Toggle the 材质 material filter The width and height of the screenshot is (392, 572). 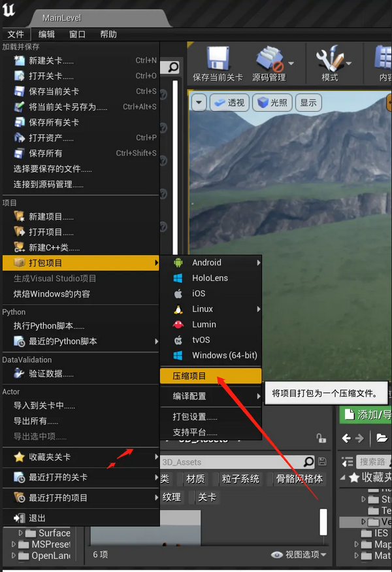point(195,479)
